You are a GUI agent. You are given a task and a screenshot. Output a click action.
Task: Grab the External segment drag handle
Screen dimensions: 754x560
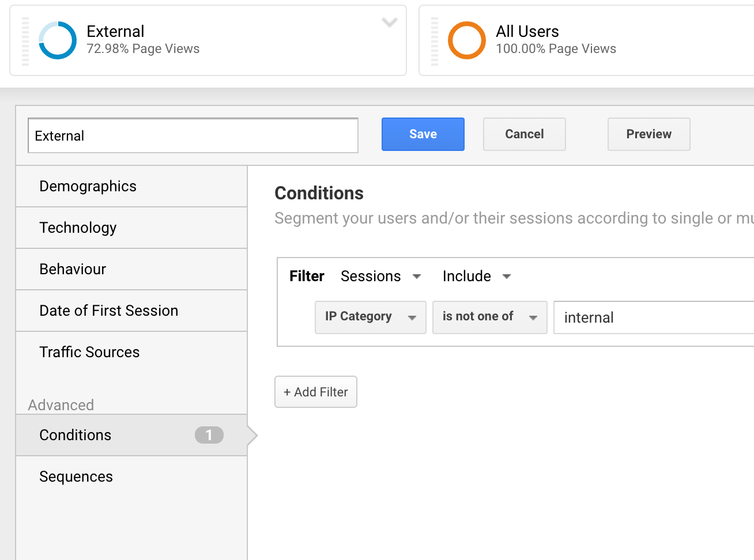[x=25, y=41]
